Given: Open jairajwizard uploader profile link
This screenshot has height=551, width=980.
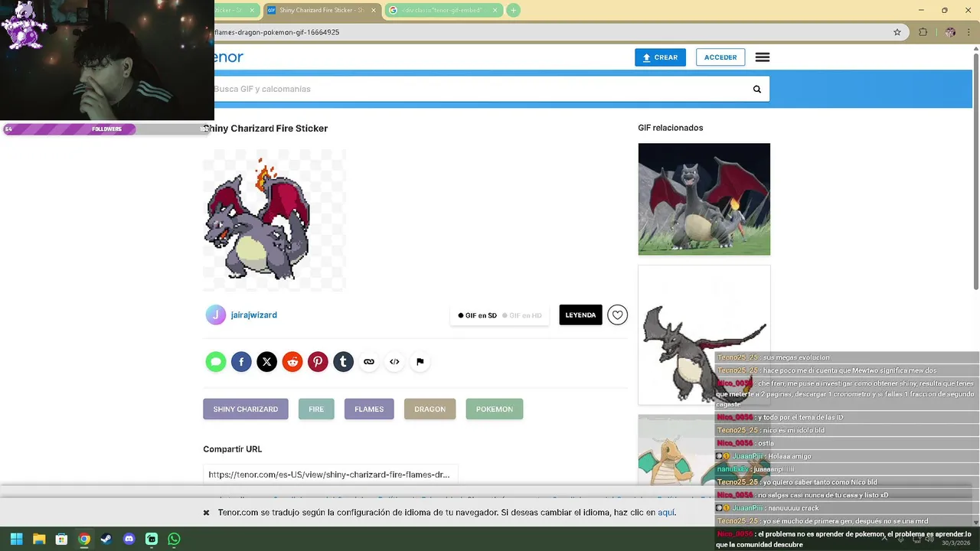Looking at the screenshot, I should click(254, 315).
